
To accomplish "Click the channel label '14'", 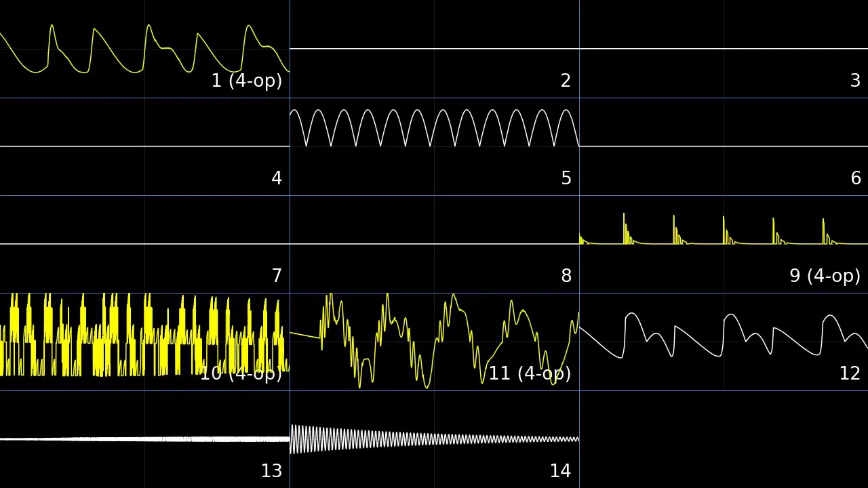I will tap(560, 472).
